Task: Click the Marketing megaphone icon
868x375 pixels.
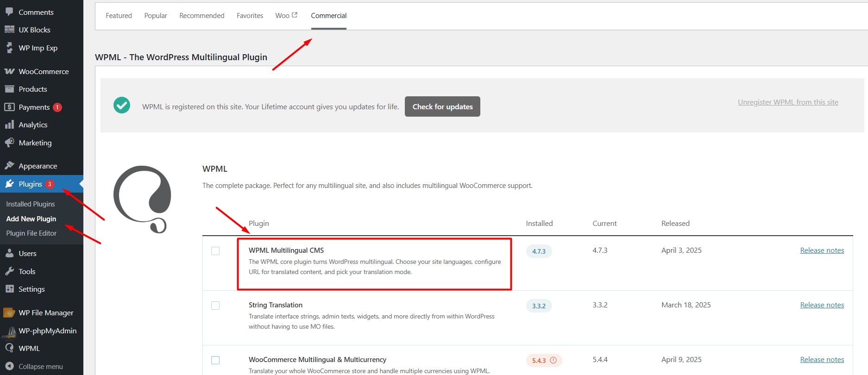Action: 9,143
